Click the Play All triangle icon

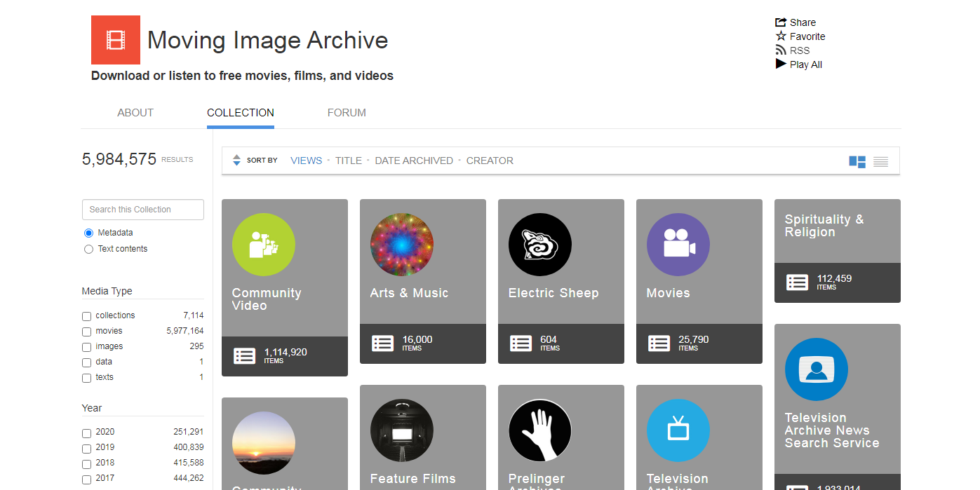[x=781, y=64]
